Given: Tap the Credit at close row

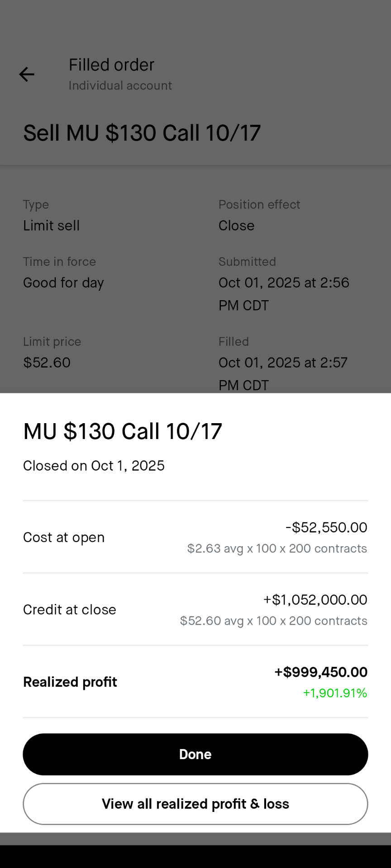Looking at the screenshot, I should point(195,609).
